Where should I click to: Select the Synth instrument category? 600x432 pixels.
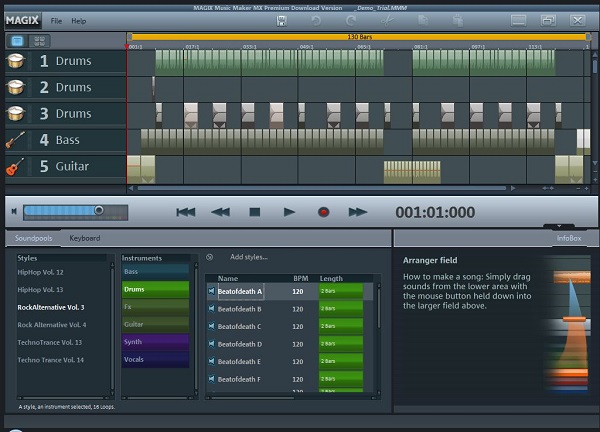(154, 341)
